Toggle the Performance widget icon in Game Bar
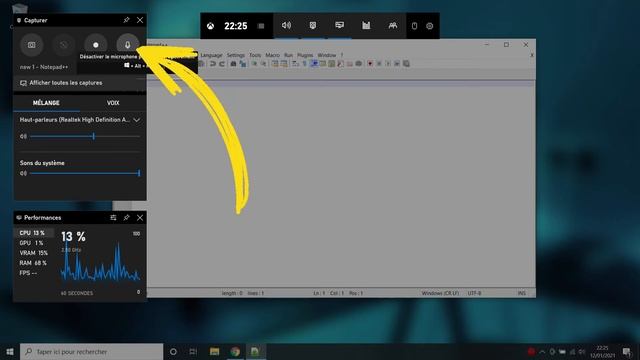The width and height of the screenshot is (640, 360). (x=339, y=25)
